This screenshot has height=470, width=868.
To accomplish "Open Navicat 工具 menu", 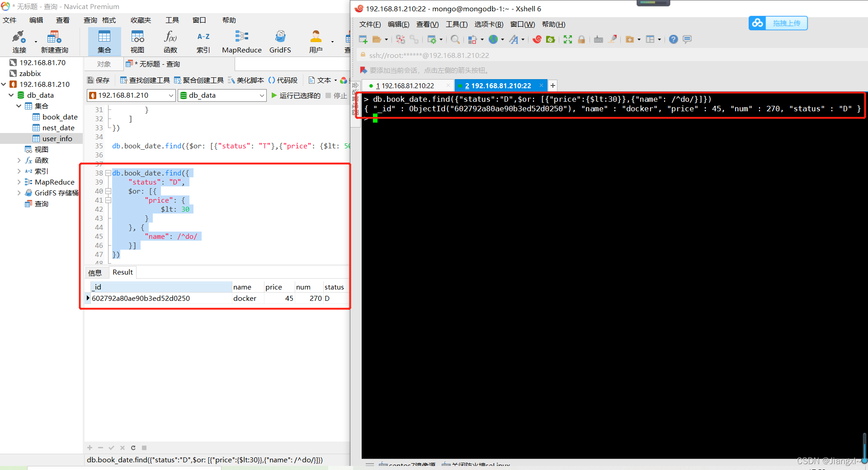I will (172, 20).
